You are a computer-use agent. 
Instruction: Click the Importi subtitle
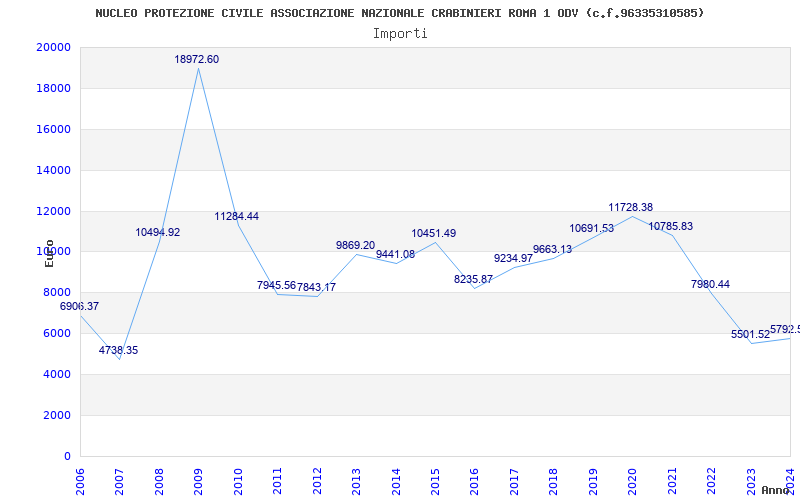400,34
